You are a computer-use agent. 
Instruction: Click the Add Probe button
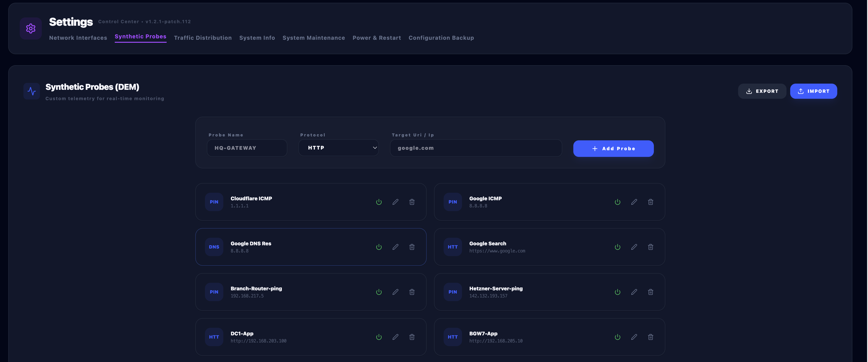point(613,148)
